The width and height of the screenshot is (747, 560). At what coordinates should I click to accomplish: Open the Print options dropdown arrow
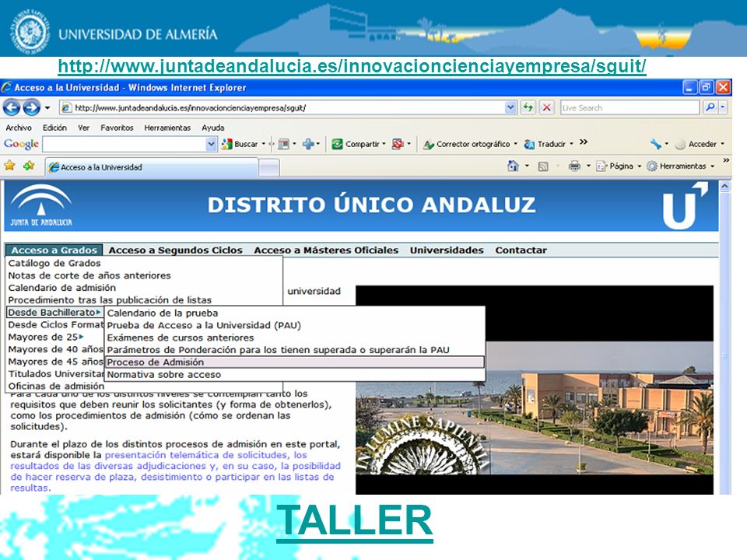[x=588, y=166]
